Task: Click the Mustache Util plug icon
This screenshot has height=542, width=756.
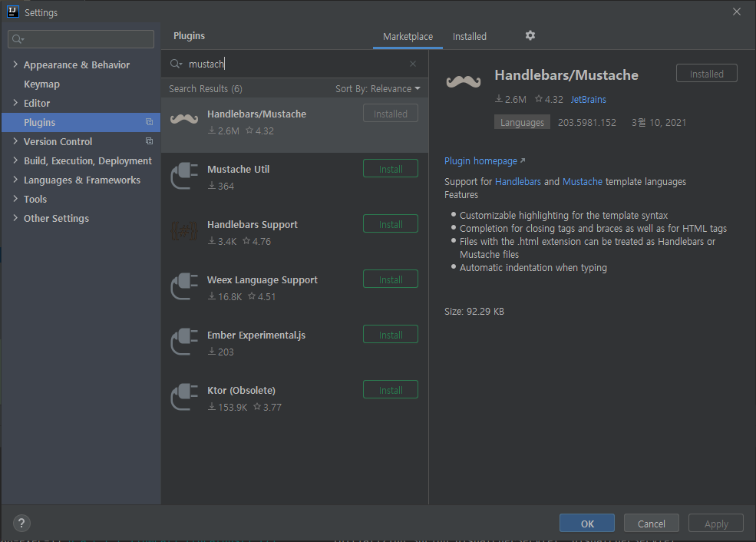Action: [x=184, y=176]
